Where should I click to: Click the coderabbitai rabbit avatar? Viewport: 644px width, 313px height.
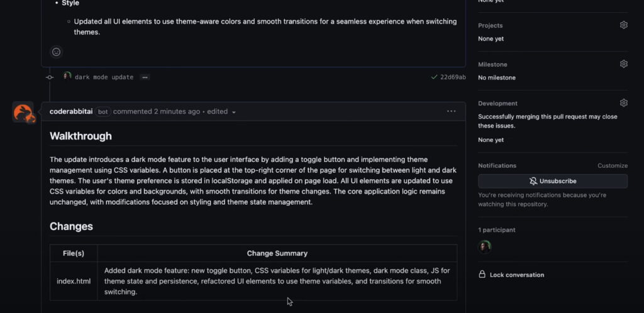(x=23, y=113)
